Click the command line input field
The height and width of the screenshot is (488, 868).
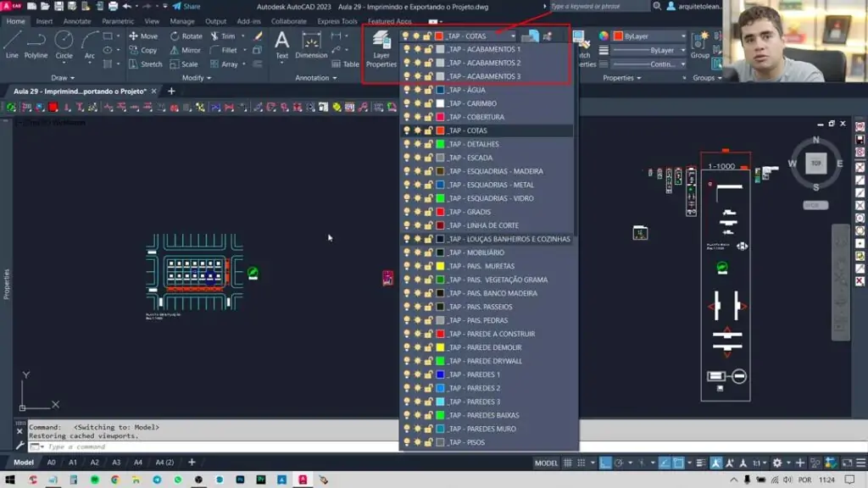point(221,446)
